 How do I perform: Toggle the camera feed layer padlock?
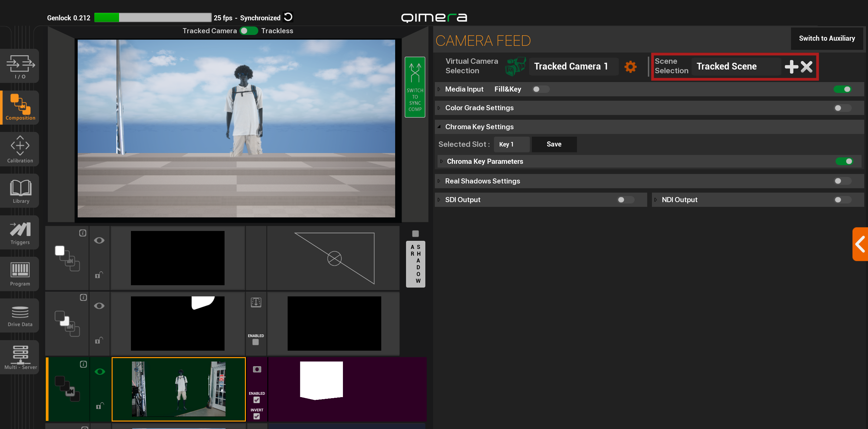point(99,405)
